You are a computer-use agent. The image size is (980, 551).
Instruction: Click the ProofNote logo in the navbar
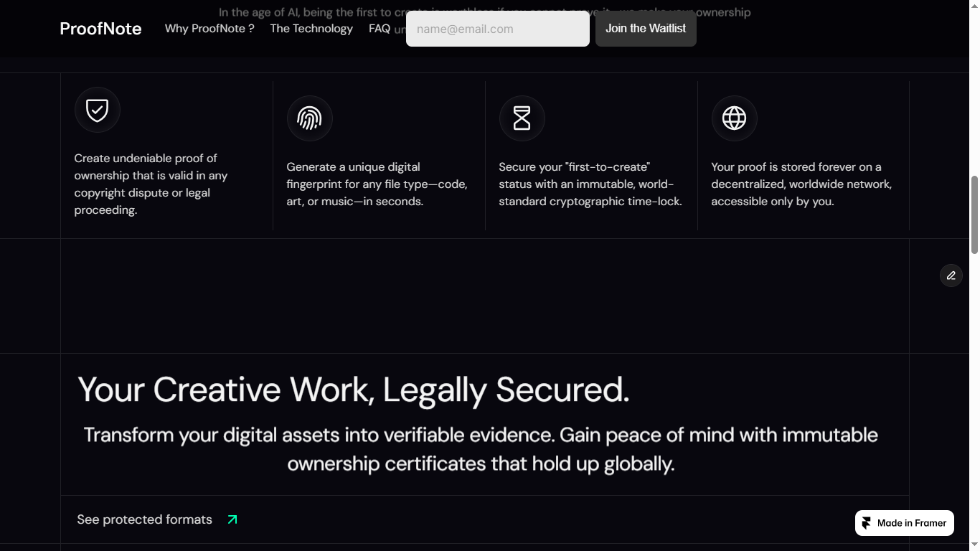[x=100, y=29]
